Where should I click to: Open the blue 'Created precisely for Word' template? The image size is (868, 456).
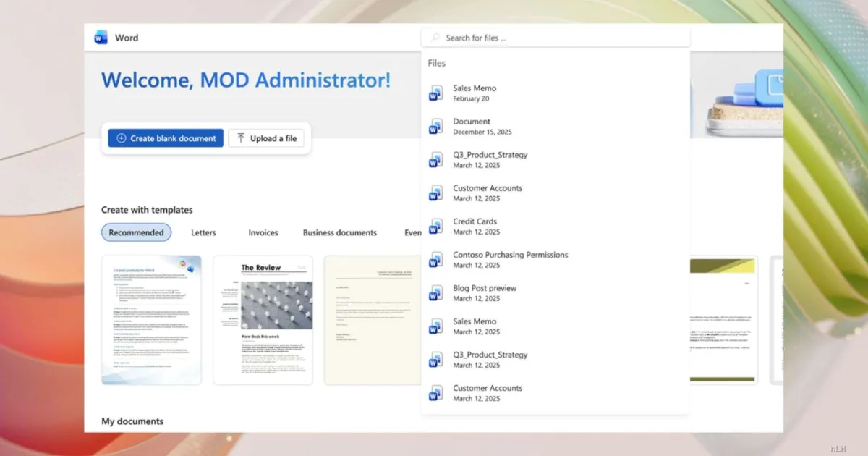[x=151, y=320]
